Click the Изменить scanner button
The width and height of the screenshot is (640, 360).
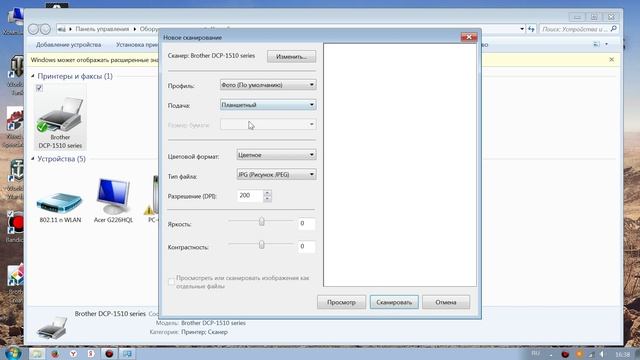(291, 56)
